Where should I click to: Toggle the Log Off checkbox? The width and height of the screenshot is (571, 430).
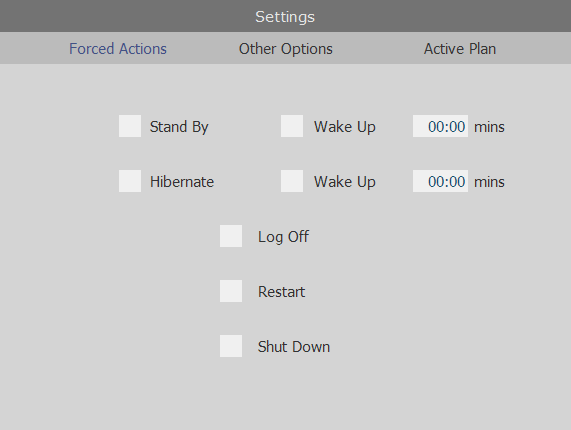(x=231, y=236)
